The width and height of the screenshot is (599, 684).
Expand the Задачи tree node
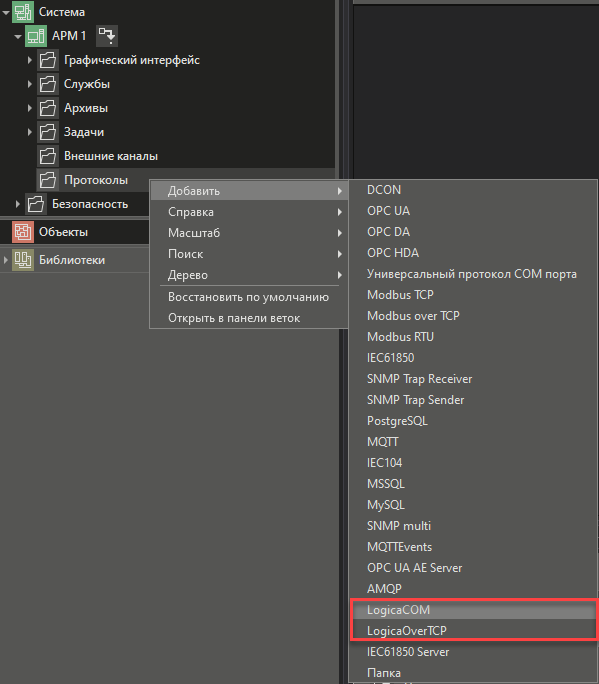pos(29,132)
